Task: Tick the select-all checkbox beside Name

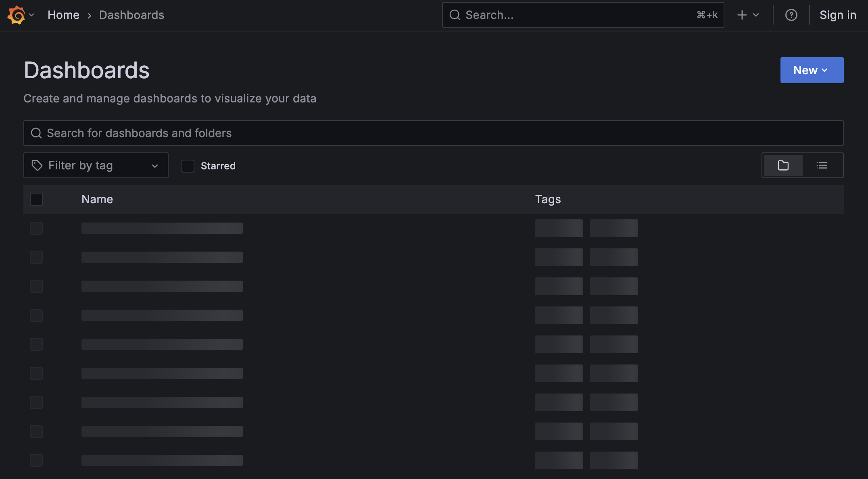Action: 36,199
